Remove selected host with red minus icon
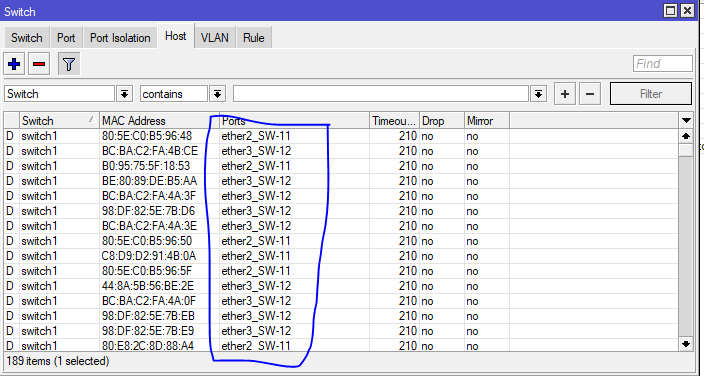Screen dimensions: 704x376 39,64
